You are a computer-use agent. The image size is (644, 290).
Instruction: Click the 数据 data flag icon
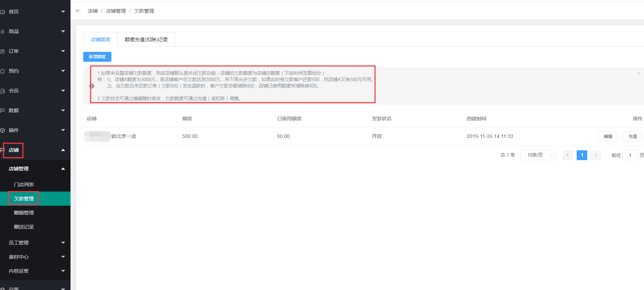[2, 110]
